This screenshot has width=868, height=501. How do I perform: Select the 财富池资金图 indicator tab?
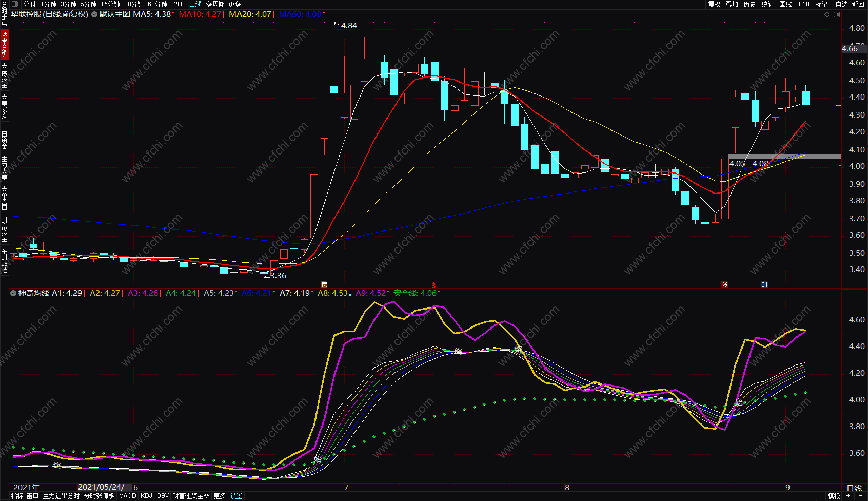point(191,496)
